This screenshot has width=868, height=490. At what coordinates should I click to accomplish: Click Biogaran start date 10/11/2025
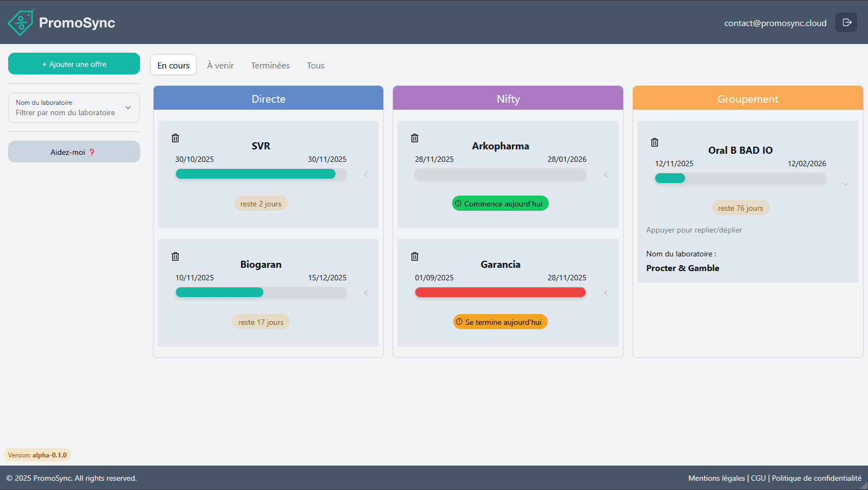pos(194,278)
